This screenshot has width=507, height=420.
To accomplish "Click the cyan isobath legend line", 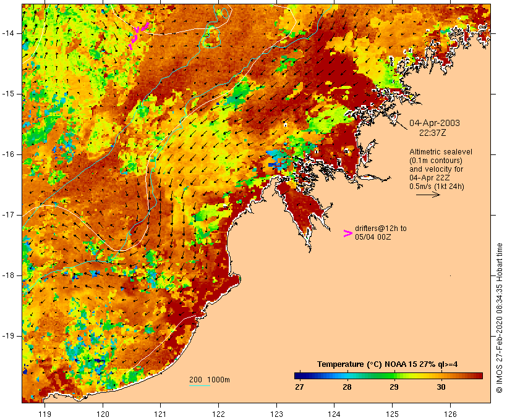I will point(200,385).
